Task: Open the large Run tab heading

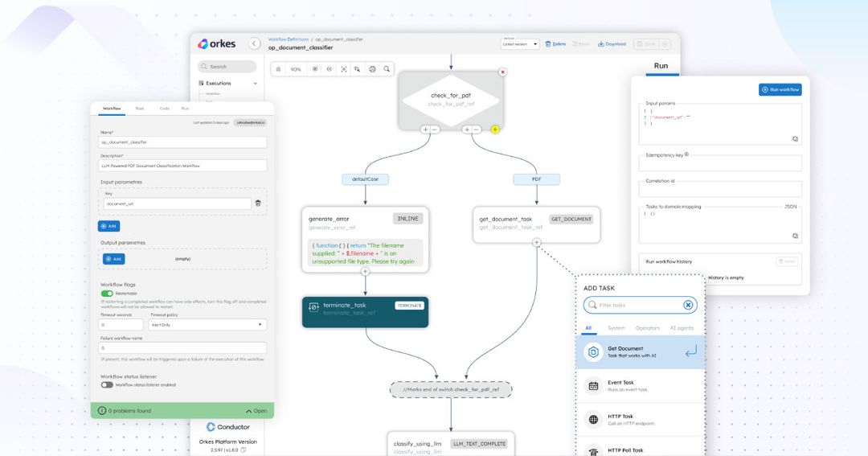Action: point(661,65)
